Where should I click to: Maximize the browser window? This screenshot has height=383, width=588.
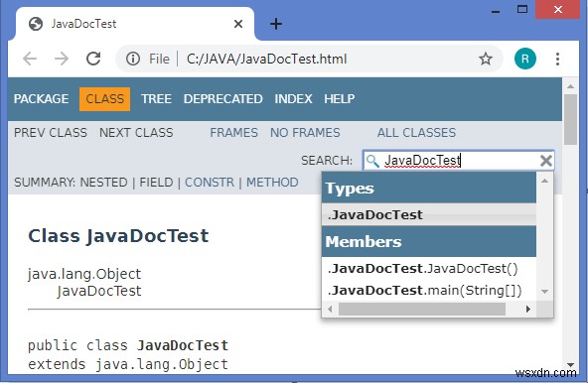tap(522, 9)
